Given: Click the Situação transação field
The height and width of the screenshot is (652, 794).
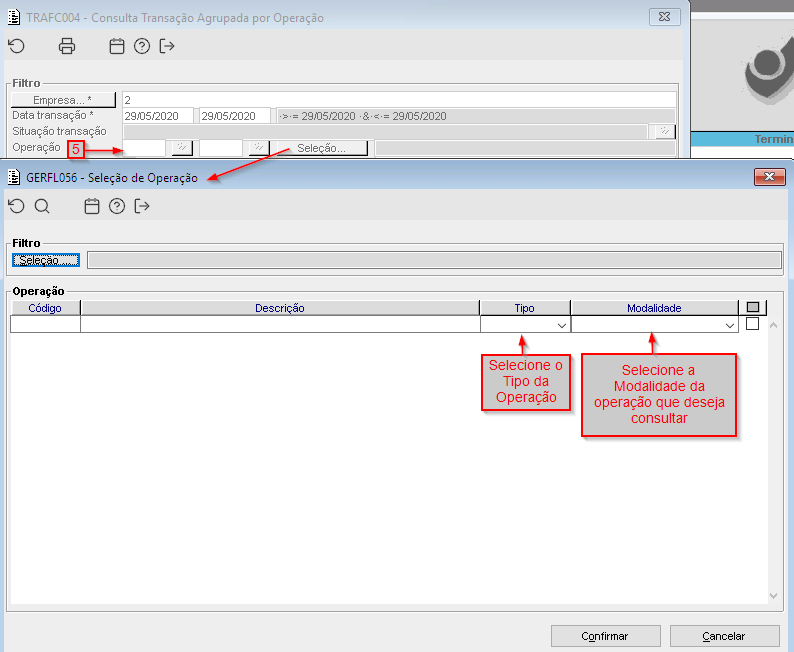Looking at the screenshot, I should coord(385,132).
